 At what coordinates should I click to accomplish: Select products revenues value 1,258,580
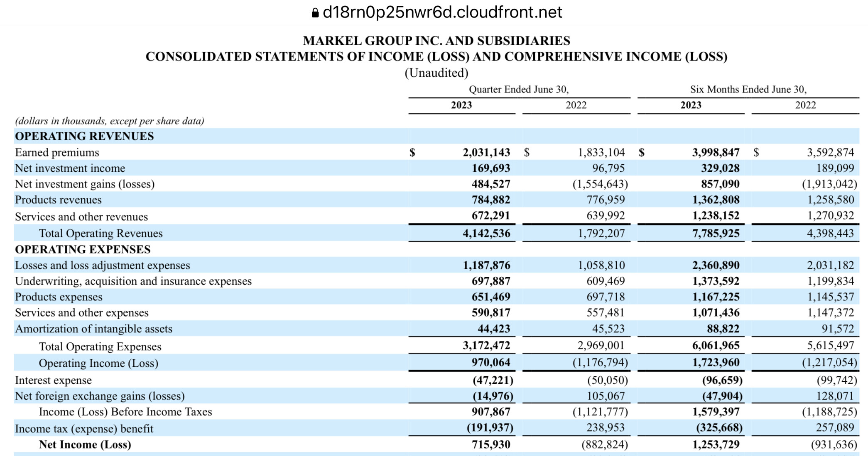point(831,200)
